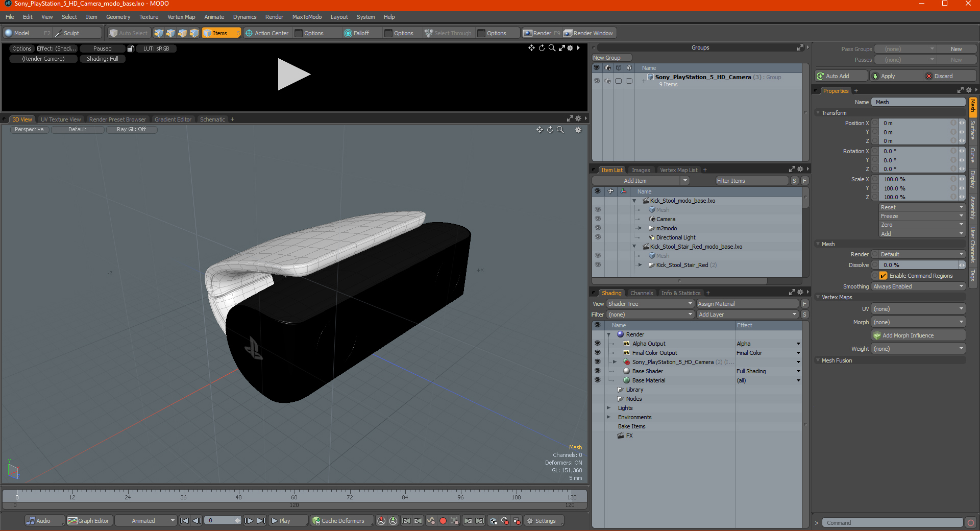Activate the Items selection mode

(x=221, y=33)
